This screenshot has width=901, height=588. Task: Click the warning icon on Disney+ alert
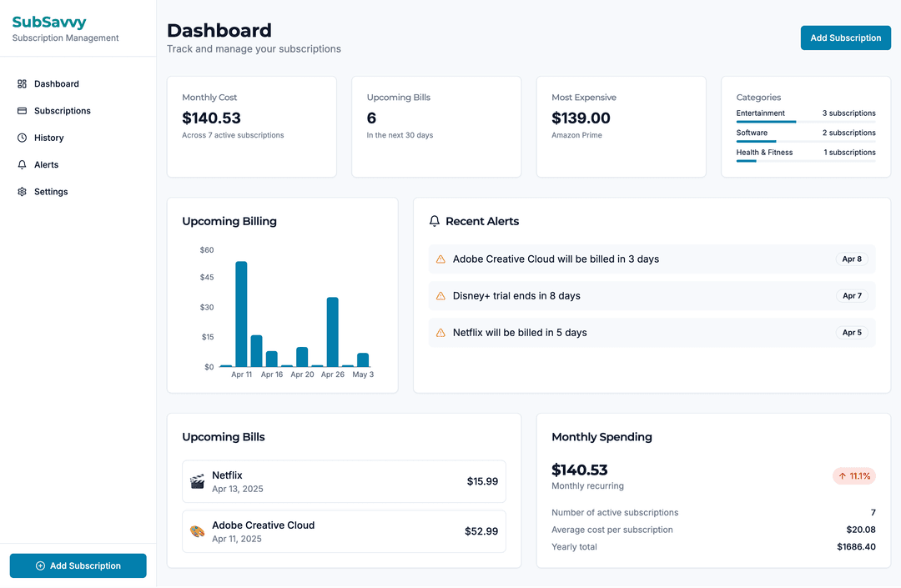tap(441, 296)
